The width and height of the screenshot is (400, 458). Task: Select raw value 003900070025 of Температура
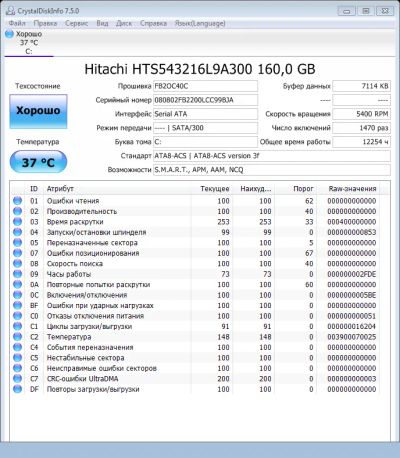click(x=352, y=337)
